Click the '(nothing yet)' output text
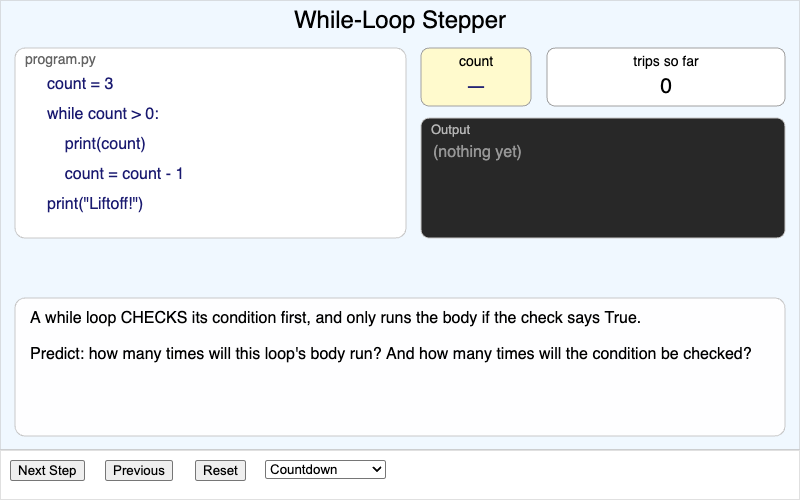 [x=477, y=152]
